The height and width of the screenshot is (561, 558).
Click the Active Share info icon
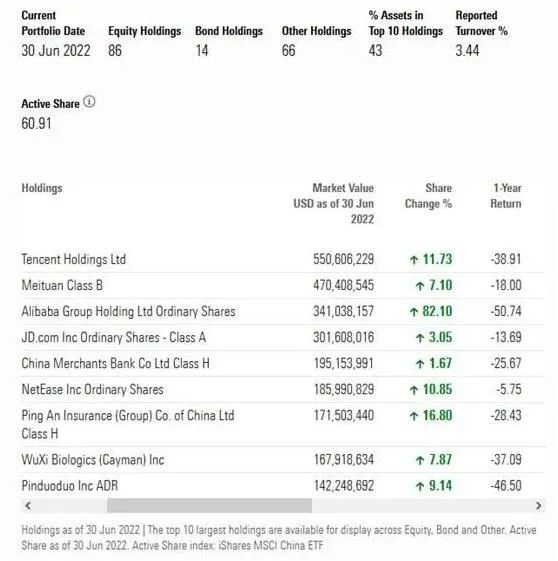pos(89,102)
